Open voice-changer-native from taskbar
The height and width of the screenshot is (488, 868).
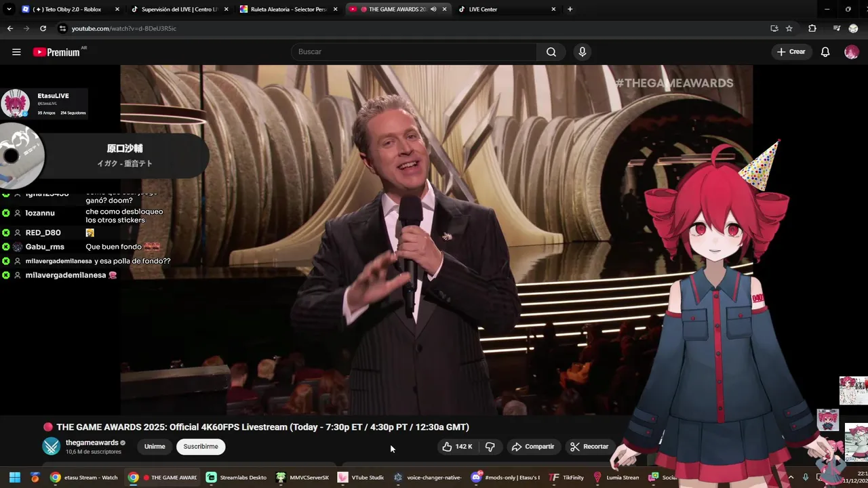pyautogui.click(x=427, y=478)
